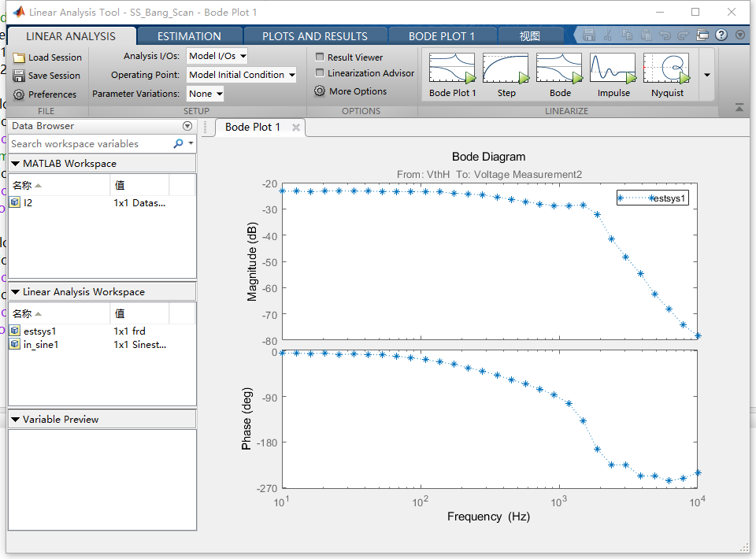The height and width of the screenshot is (559, 756).
Task: Collapse the ribbon with the minimize arrow
Action: click(x=739, y=108)
